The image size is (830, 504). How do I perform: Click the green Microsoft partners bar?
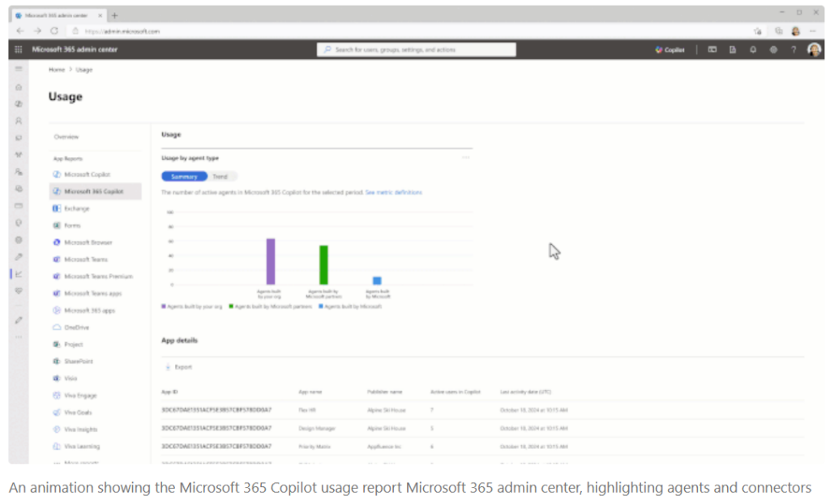click(323, 265)
